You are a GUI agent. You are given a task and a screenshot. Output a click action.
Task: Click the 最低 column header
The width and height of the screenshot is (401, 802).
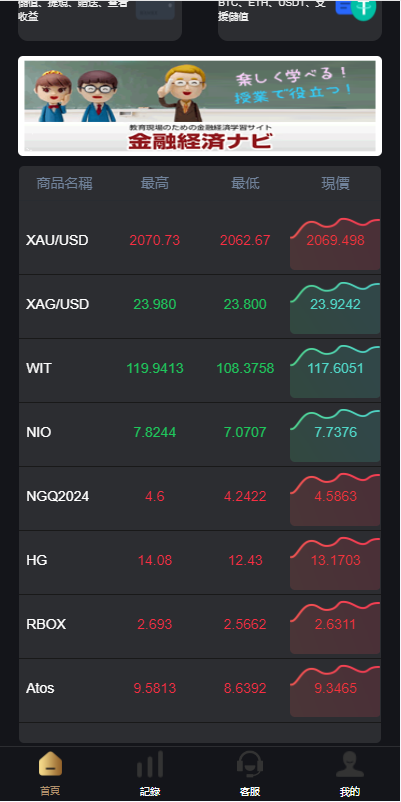(246, 183)
